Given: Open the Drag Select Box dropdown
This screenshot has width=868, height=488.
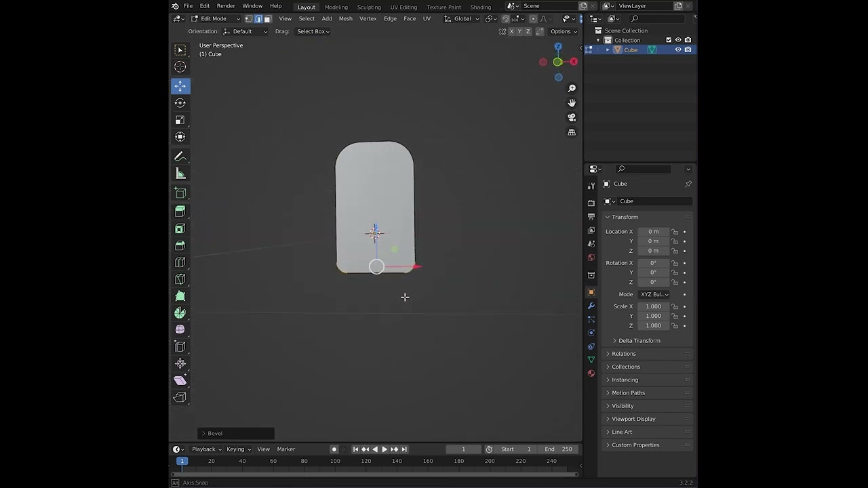Looking at the screenshot, I should 313,31.
